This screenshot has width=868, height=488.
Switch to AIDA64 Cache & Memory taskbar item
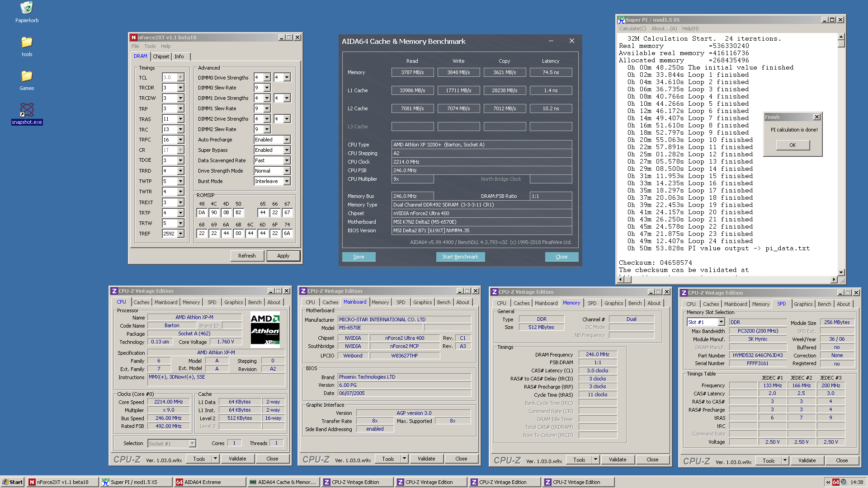click(284, 482)
